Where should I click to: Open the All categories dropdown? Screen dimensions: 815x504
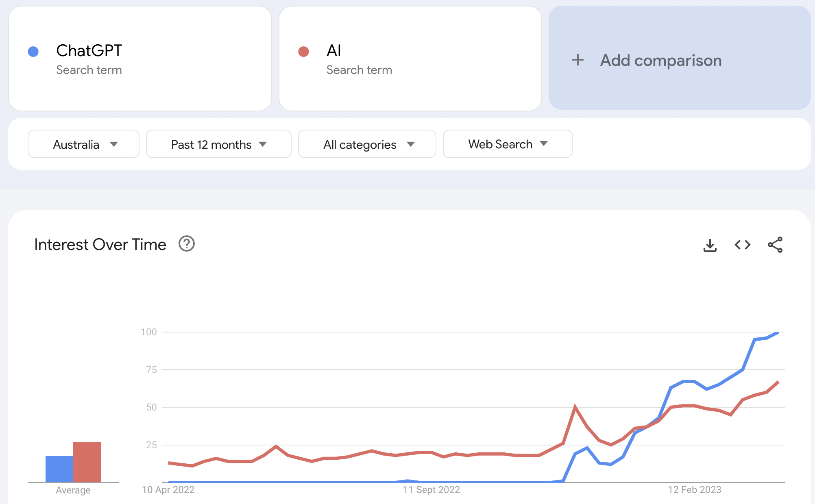point(367,144)
